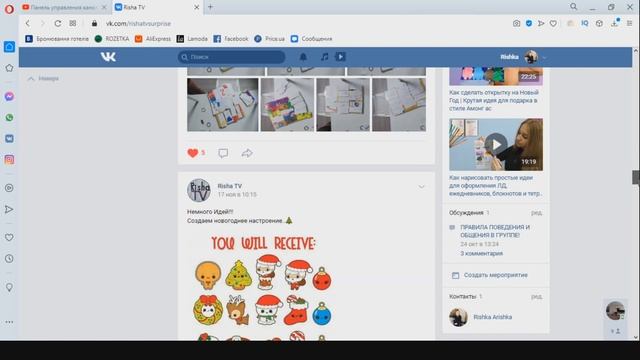Open VK messenger in the Opera sidebar
Viewport: 640px width, 360px height.
tap(9, 139)
